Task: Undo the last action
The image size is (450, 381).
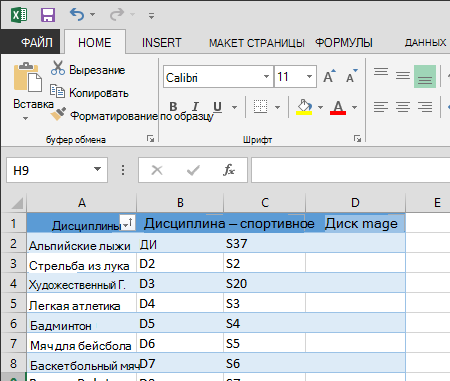Action: point(77,15)
